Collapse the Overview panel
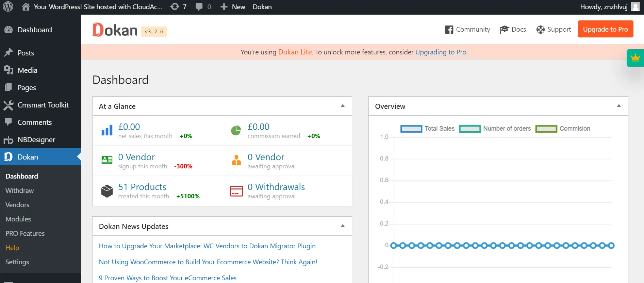644x283 pixels. click(x=619, y=106)
